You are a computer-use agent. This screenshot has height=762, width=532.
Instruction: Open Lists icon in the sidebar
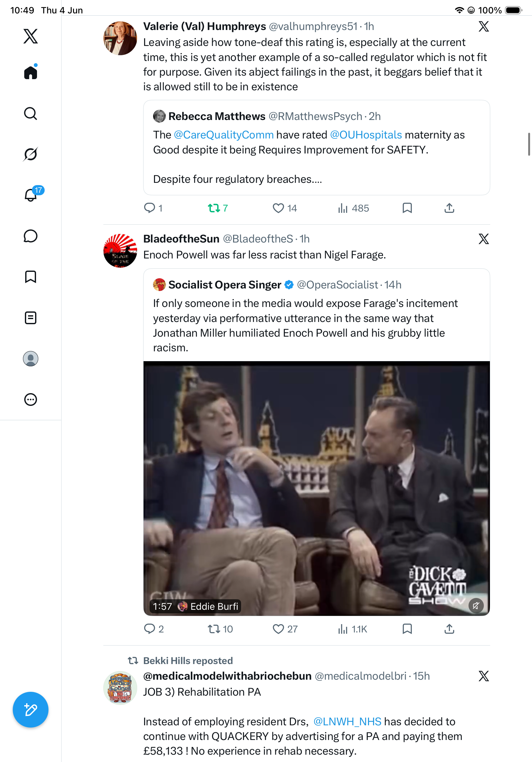[31, 318]
